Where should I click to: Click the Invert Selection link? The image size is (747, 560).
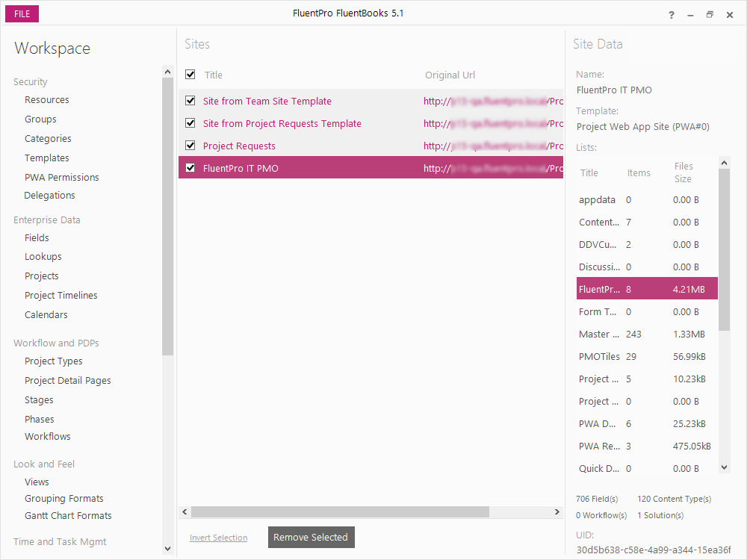(218, 538)
